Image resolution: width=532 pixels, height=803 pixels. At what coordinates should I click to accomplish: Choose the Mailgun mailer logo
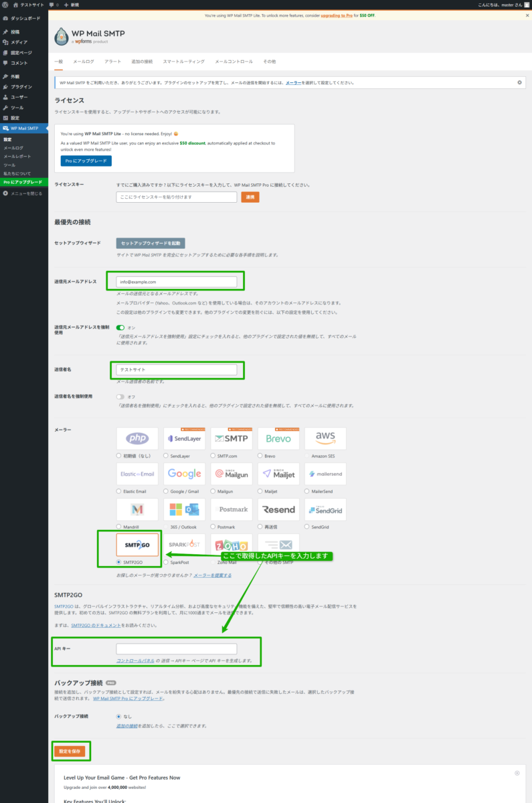pyautogui.click(x=232, y=474)
